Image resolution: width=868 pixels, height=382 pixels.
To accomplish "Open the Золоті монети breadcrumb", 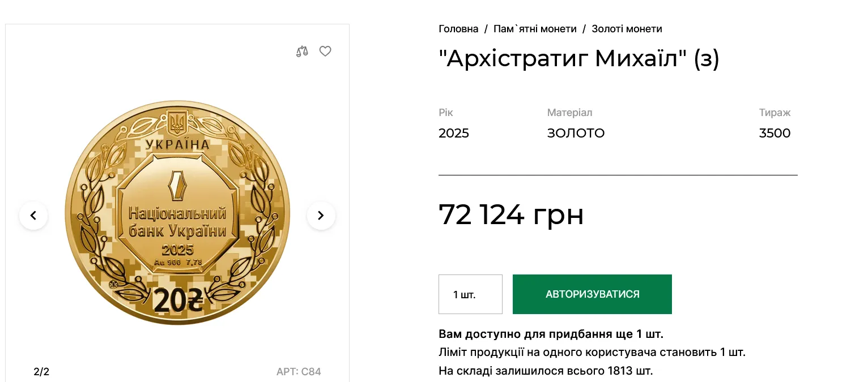I will click(627, 28).
